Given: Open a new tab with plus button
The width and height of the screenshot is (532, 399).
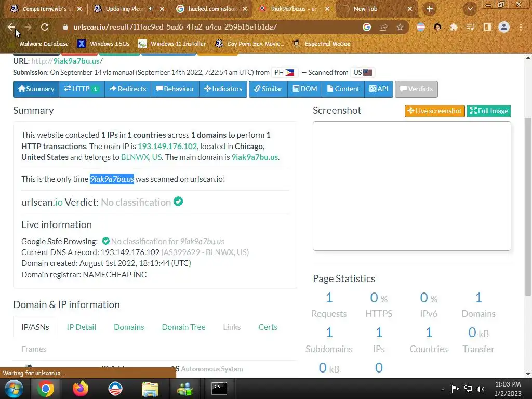Looking at the screenshot, I should click(430, 9).
